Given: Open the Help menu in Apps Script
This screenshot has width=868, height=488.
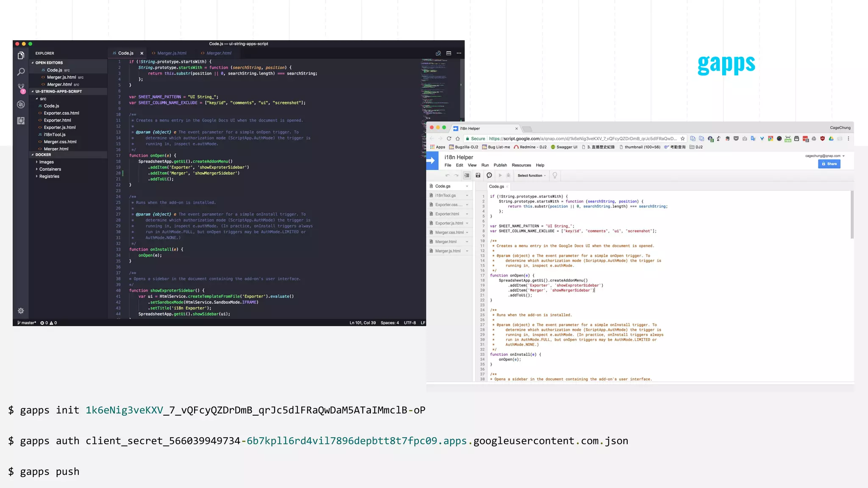Looking at the screenshot, I should coord(540,165).
